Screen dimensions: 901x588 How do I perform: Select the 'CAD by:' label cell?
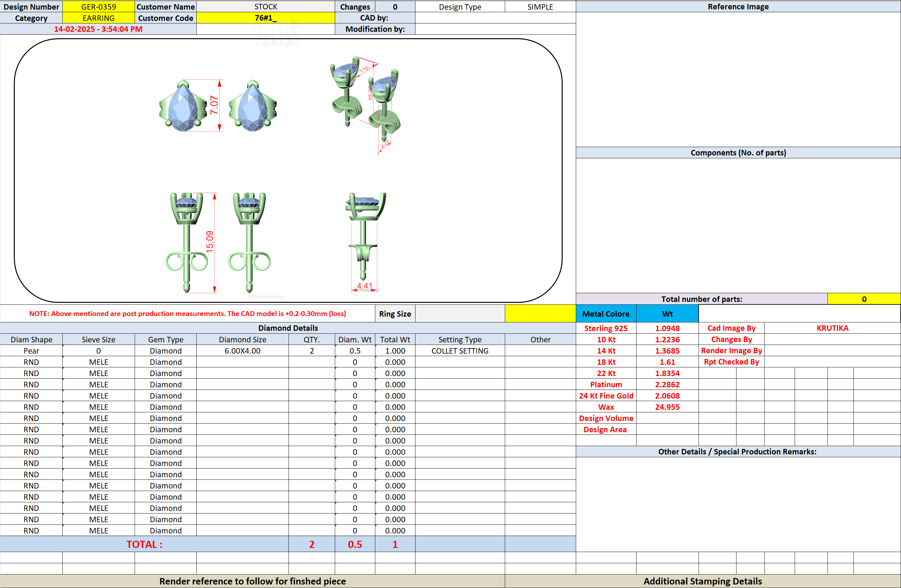tap(375, 18)
